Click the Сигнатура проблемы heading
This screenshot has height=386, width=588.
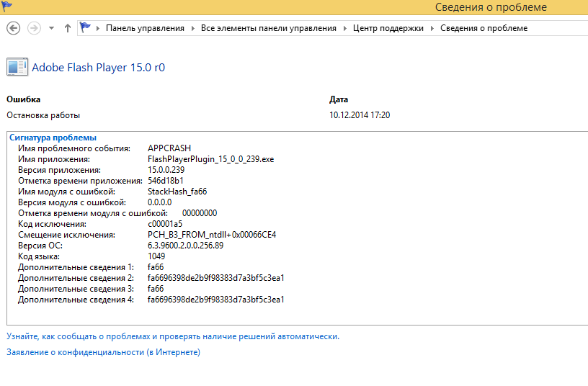(x=53, y=138)
